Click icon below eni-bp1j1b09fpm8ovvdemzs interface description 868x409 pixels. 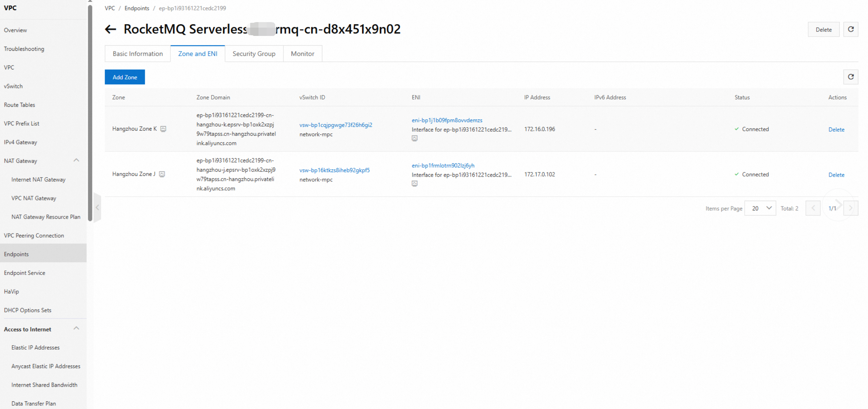pyautogui.click(x=414, y=138)
